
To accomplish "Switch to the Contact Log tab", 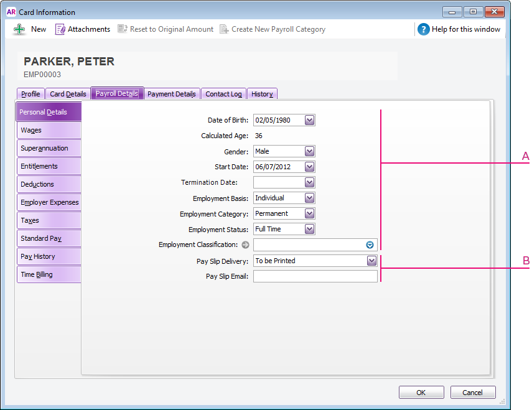I will pyautogui.click(x=223, y=94).
